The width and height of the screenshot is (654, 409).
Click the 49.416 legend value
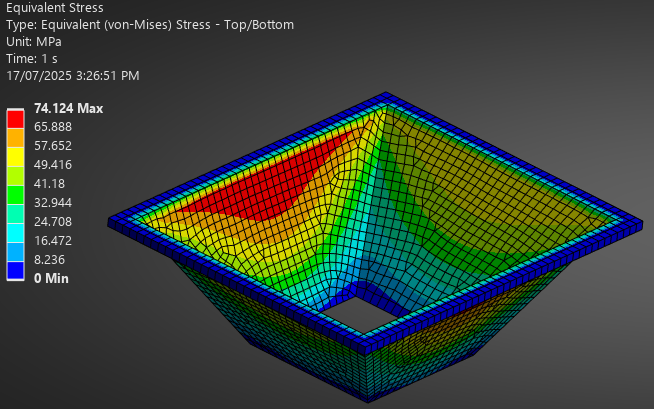click(x=53, y=165)
